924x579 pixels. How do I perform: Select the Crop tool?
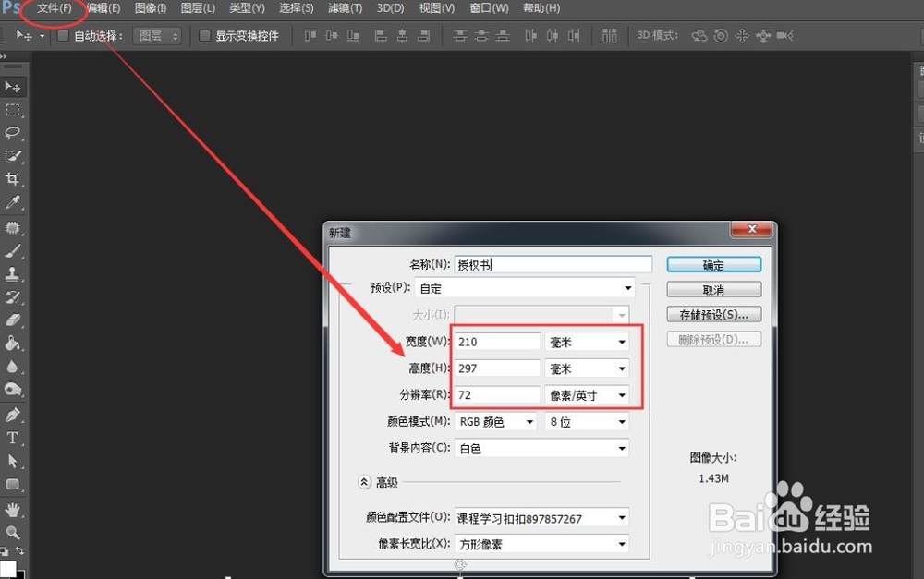pyautogui.click(x=12, y=179)
